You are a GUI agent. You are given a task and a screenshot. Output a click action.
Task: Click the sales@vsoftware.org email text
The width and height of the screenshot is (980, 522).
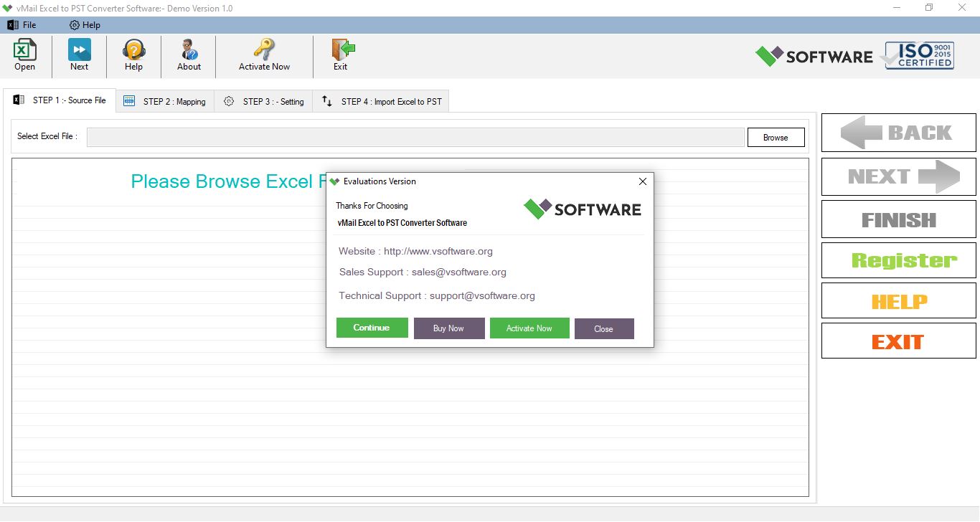tap(459, 272)
